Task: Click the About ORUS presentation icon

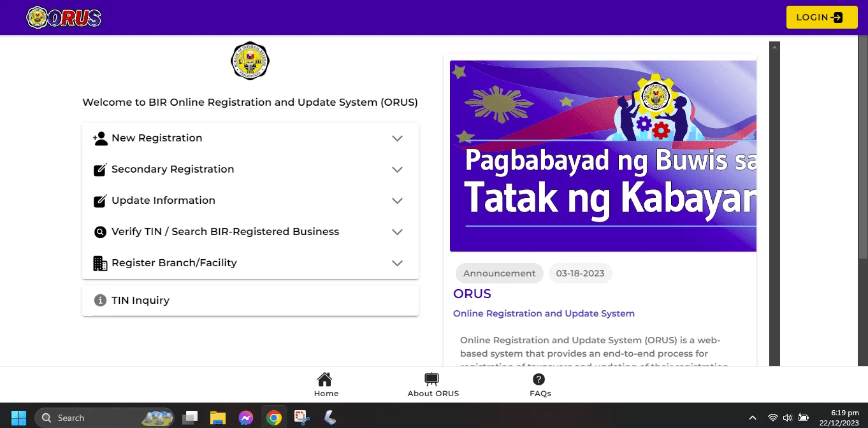Action: [432, 380]
